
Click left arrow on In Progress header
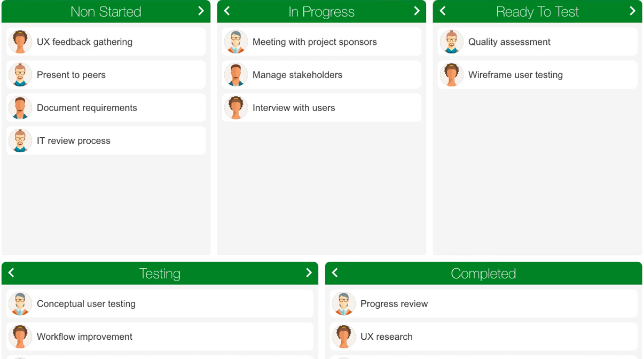click(x=227, y=11)
